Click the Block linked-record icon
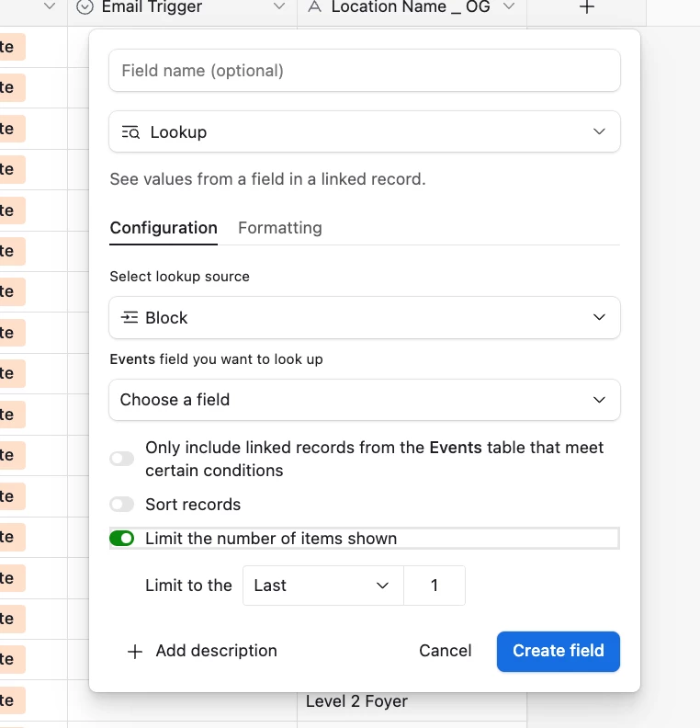Screen dimensions: 700x728 (x=130, y=317)
